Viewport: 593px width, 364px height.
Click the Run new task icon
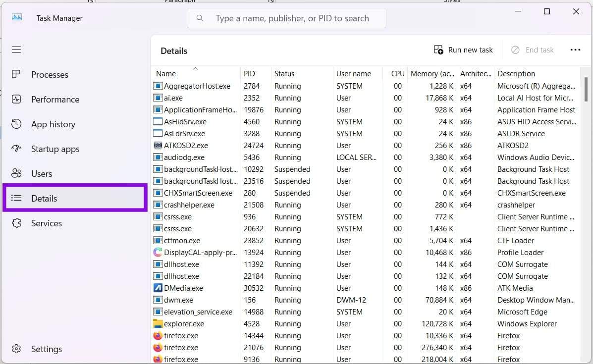438,50
